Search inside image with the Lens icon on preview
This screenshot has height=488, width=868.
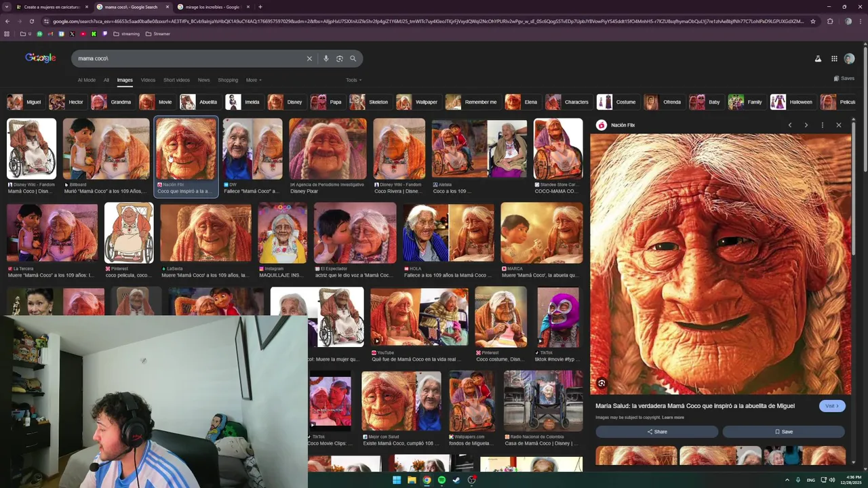pos(601,384)
